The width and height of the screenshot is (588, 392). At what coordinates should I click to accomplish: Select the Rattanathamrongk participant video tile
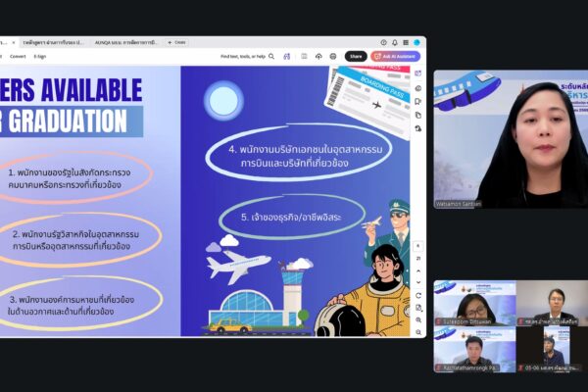tap(474, 350)
